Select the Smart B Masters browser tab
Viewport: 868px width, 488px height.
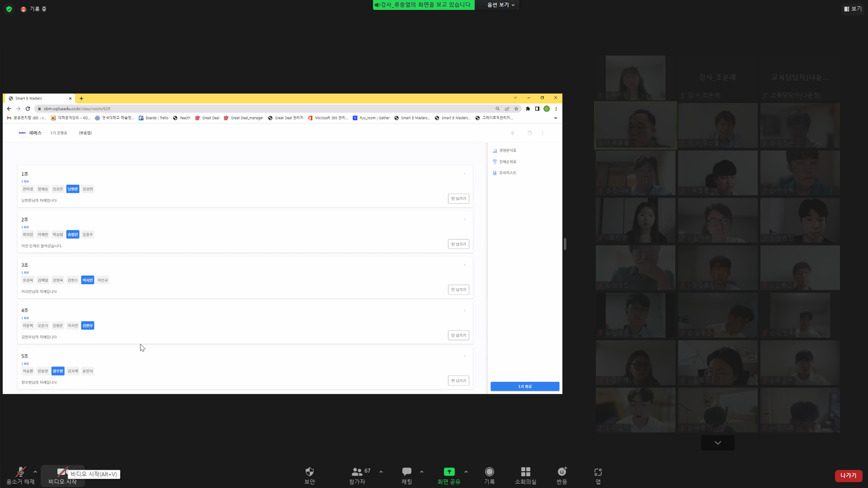coord(40,98)
